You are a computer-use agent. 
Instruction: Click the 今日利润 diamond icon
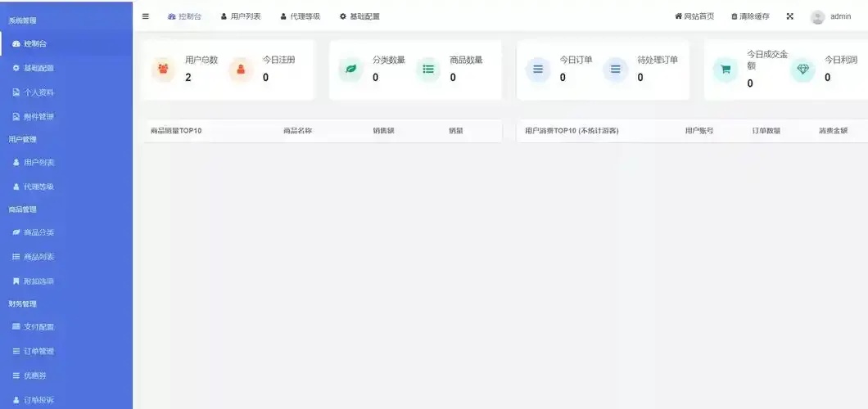coord(802,70)
